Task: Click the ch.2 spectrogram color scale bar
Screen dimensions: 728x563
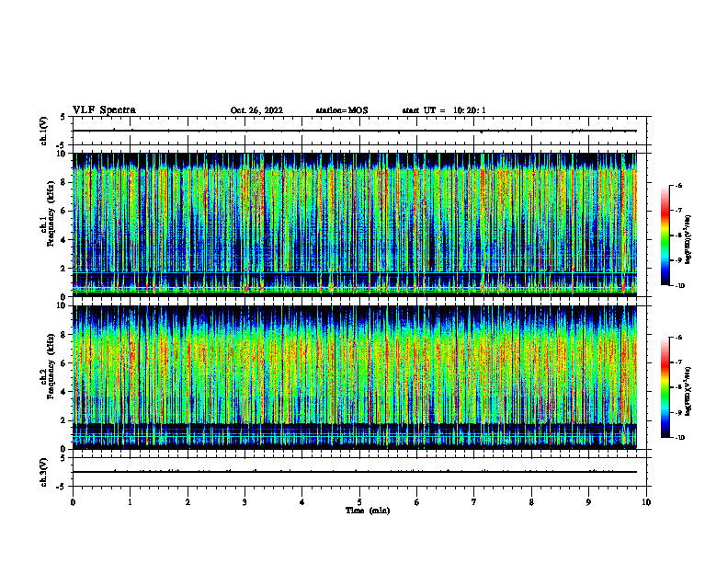Action: pyautogui.click(x=665, y=387)
